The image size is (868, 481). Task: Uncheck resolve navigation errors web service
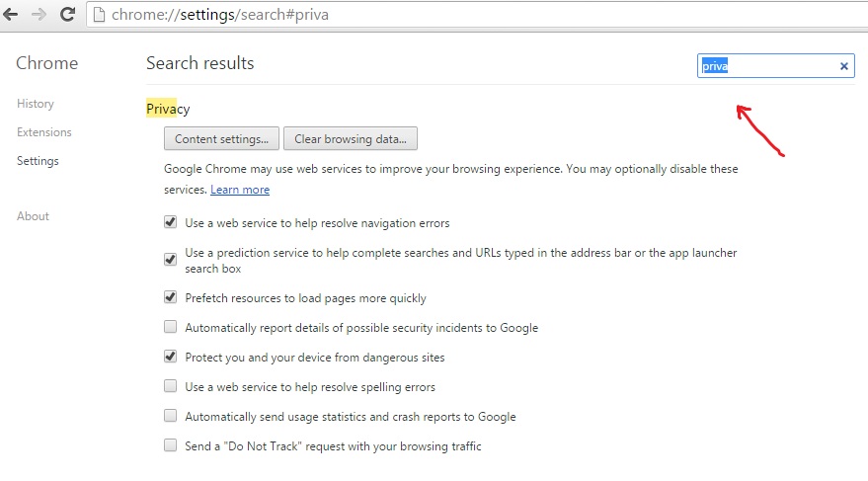tap(171, 222)
